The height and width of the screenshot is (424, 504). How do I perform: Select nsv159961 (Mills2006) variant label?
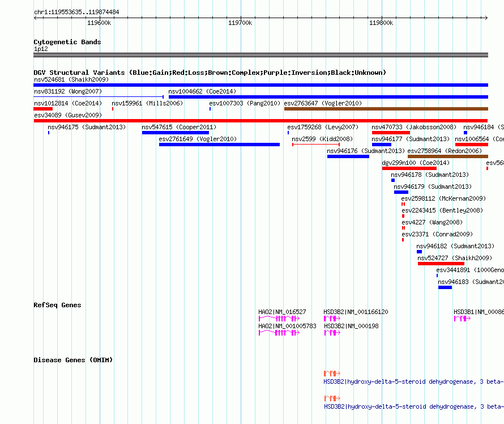[x=147, y=103]
